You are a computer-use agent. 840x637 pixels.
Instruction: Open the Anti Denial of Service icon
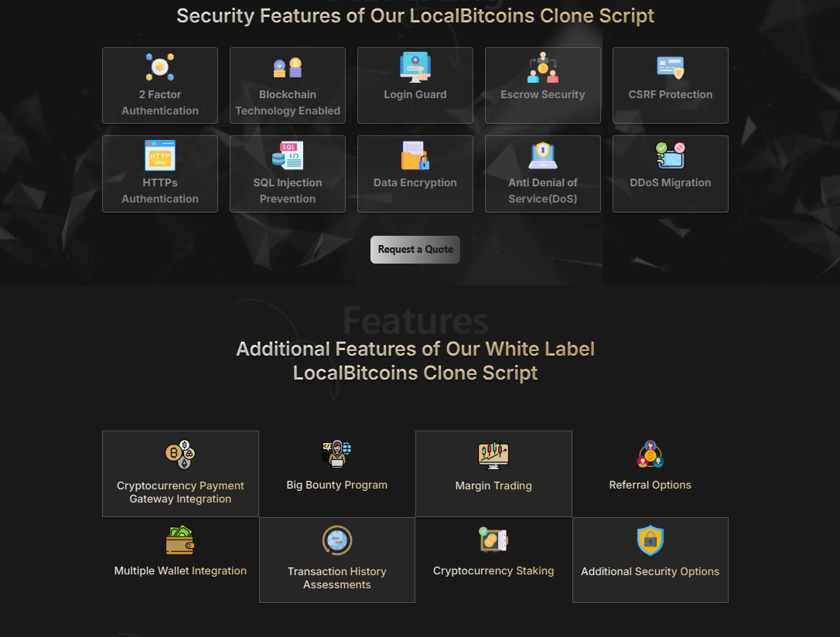point(542,156)
